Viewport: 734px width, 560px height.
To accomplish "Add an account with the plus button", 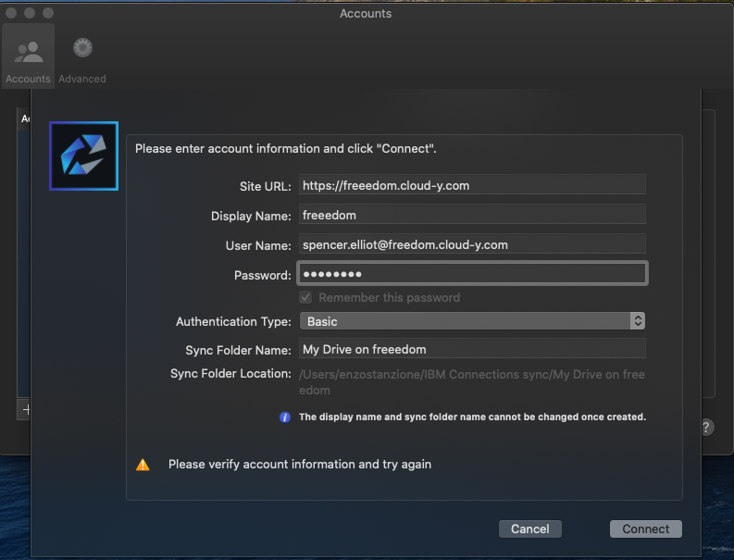I will pyautogui.click(x=25, y=409).
